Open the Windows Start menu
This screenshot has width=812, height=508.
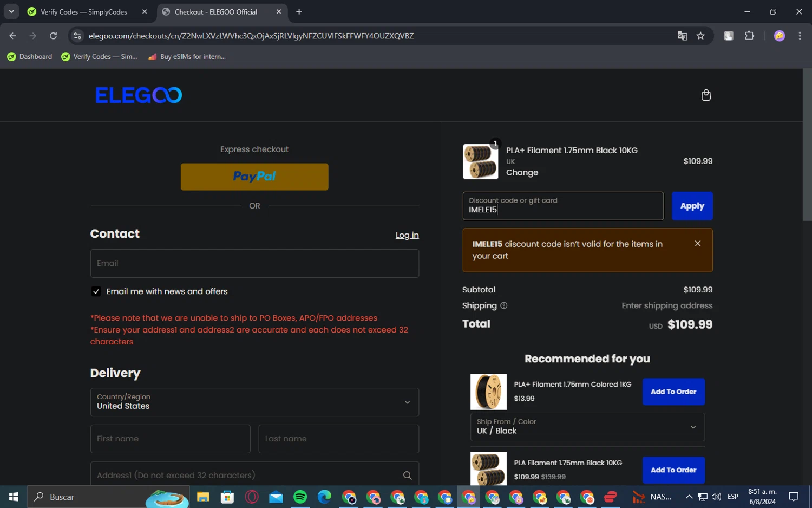point(14,497)
